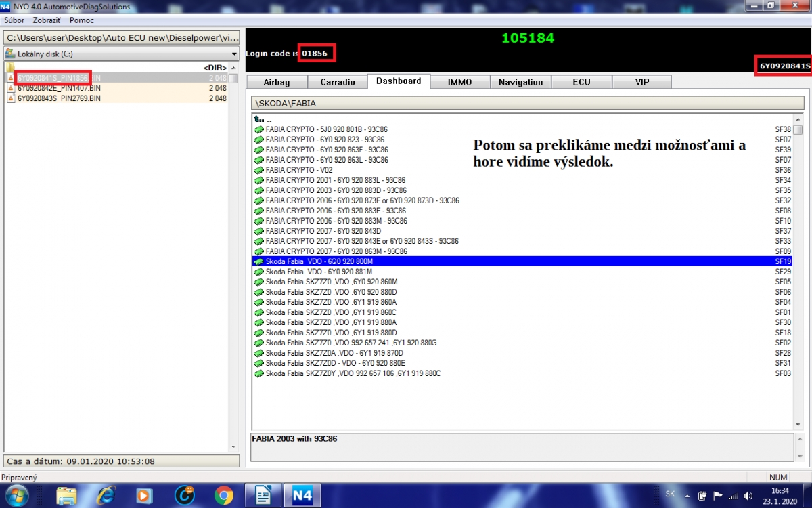
Task: Switch to the Airbag tab
Action: tap(276, 82)
